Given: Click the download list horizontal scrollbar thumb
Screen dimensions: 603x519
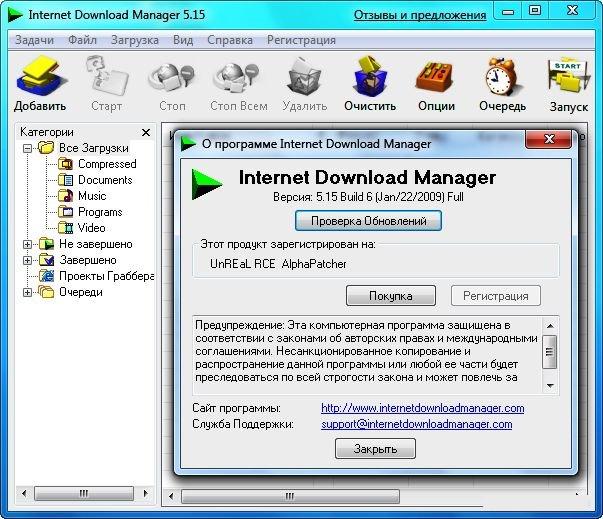Looking at the screenshot, I should [x=290, y=496].
